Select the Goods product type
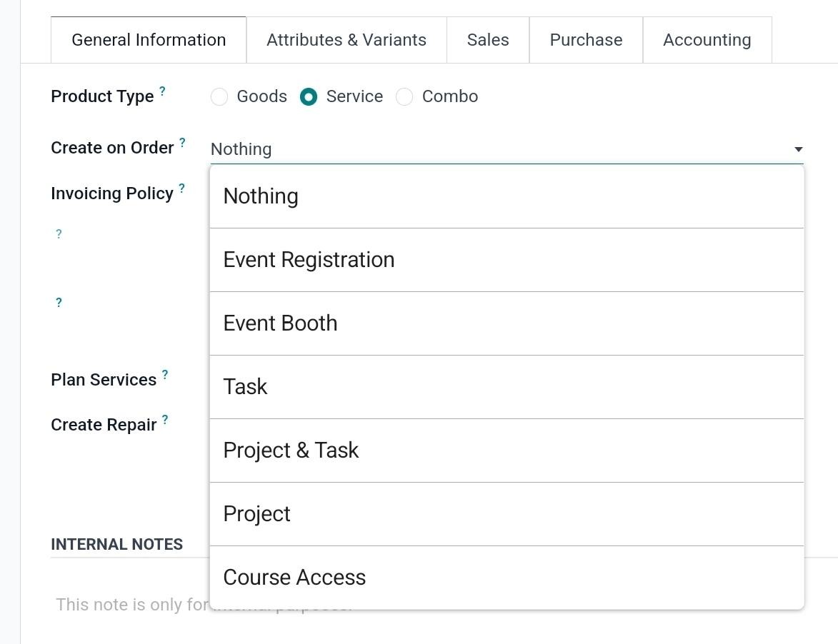Image resolution: width=838 pixels, height=644 pixels. coord(219,97)
